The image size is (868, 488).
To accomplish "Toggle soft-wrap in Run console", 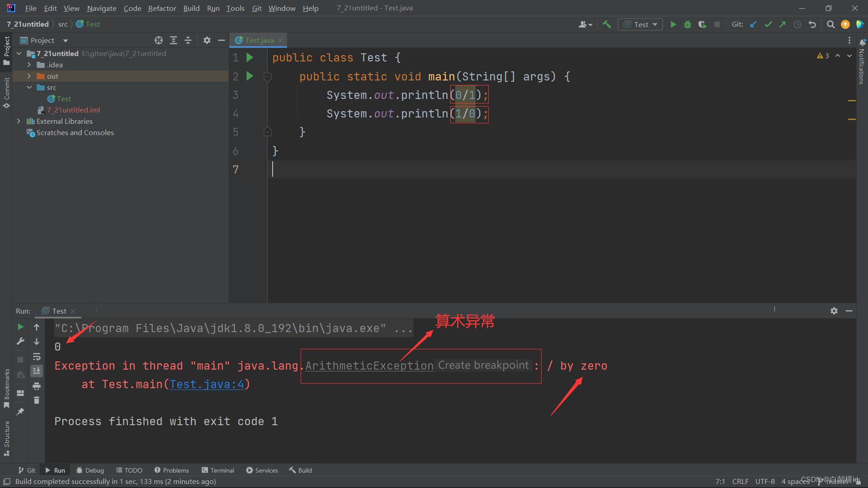I will 37,357.
